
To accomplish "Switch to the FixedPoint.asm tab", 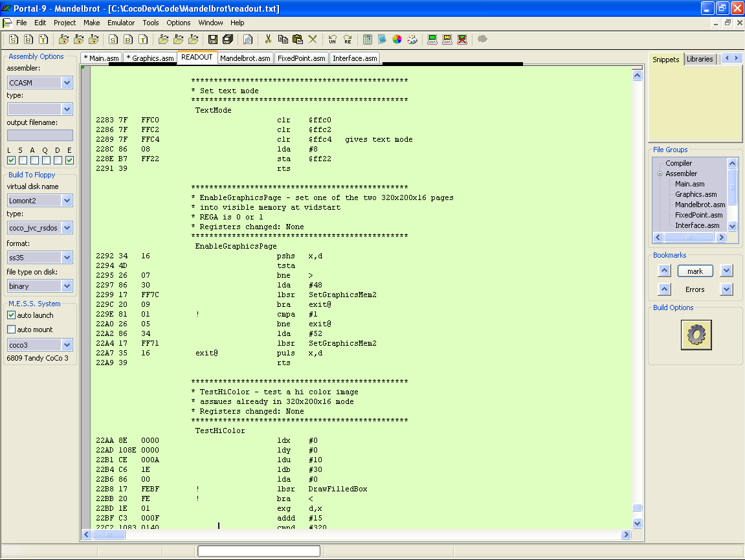I will (301, 58).
